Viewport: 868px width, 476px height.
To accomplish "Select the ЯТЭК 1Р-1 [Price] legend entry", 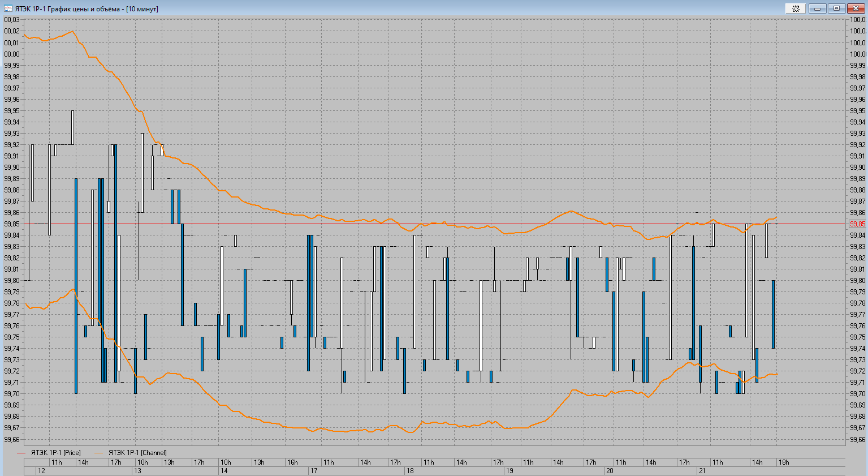I will [x=55, y=453].
